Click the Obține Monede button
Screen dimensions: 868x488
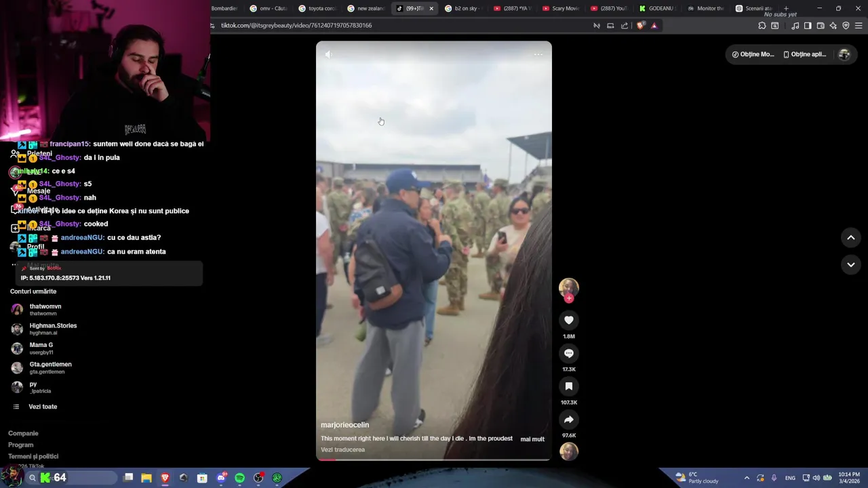tap(752, 54)
